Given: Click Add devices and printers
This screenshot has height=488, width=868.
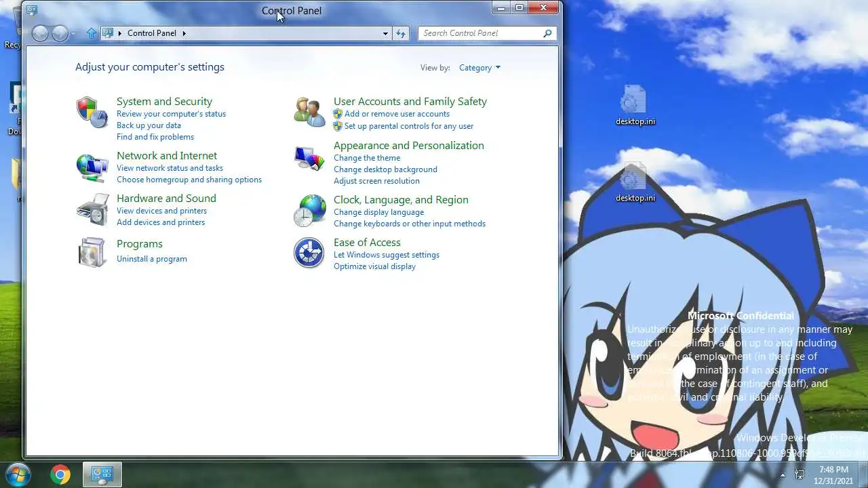Looking at the screenshot, I should click(161, 222).
